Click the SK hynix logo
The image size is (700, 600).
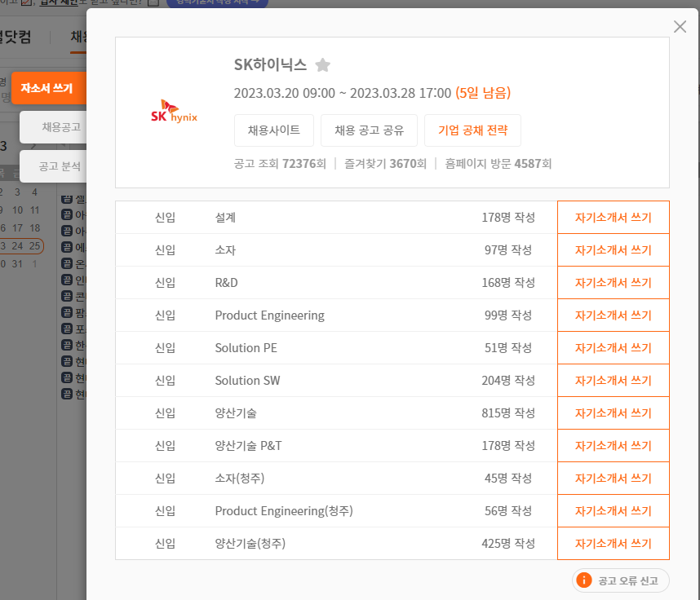click(174, 112)
